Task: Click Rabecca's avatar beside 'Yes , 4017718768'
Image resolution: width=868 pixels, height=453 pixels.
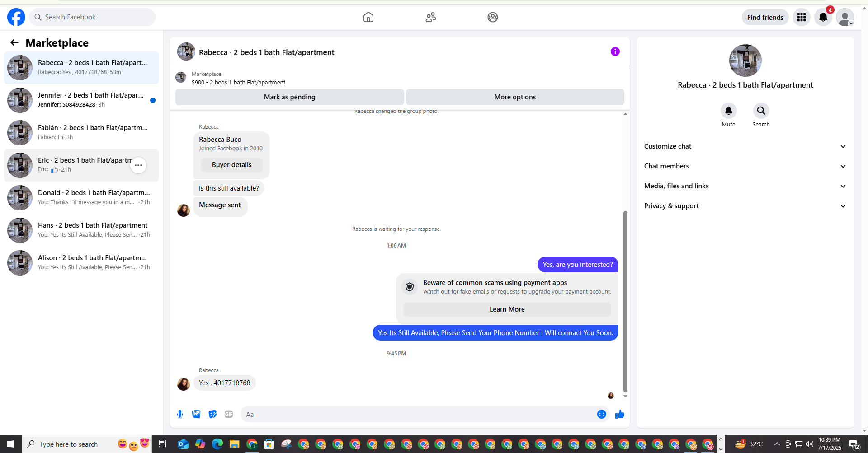Action: (184, 384)
